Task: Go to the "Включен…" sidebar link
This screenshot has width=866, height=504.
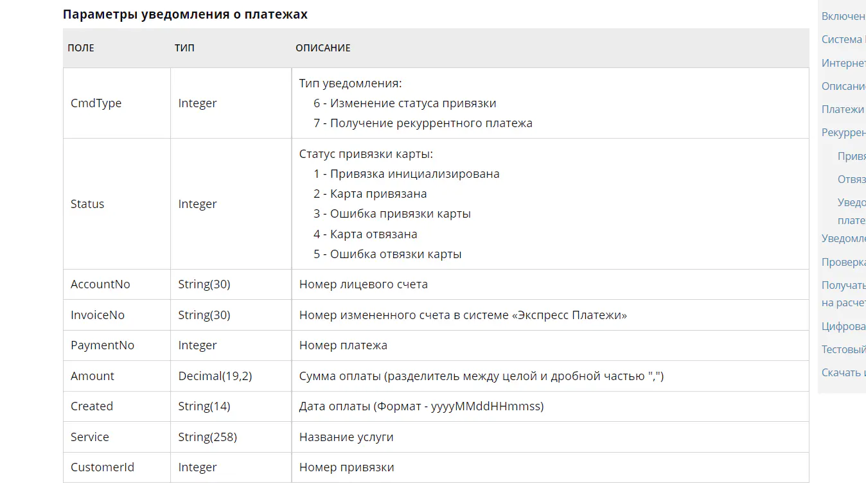Action: (844, 16)
